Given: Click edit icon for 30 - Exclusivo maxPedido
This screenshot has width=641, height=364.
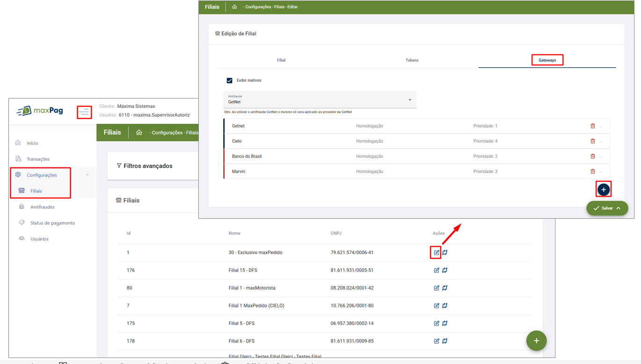Looking at the screenshot, I should click(436, 252).
